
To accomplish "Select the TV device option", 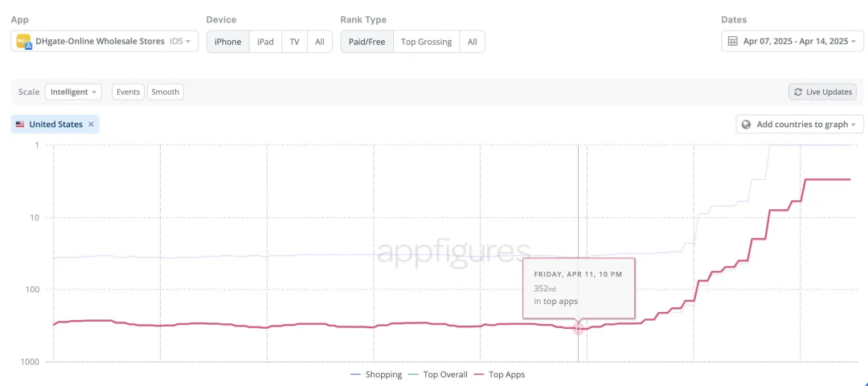I will point(294,42).
